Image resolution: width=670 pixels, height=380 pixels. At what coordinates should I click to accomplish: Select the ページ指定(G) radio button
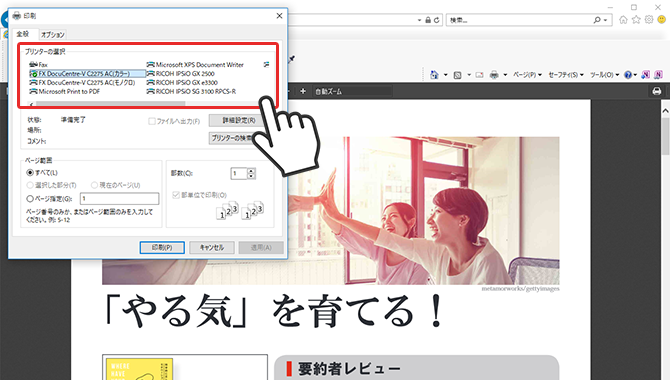tap(30, 199)
